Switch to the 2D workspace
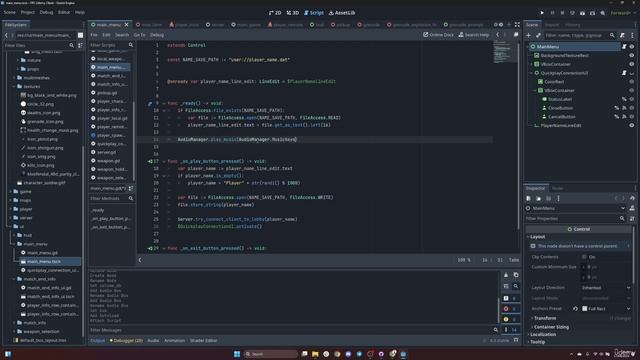The image size is (640, 360). pos(275,13)
